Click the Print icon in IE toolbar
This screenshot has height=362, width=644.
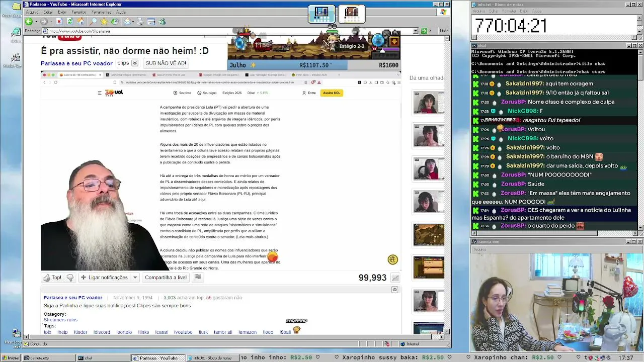pos(140,22)
